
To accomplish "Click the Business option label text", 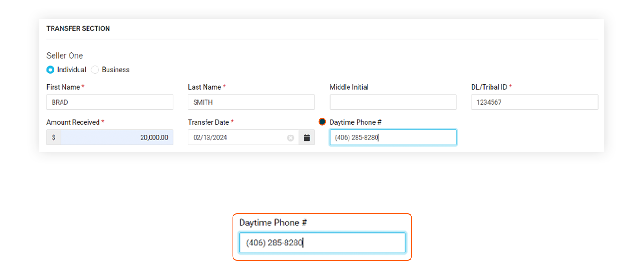I will (116, 70).
